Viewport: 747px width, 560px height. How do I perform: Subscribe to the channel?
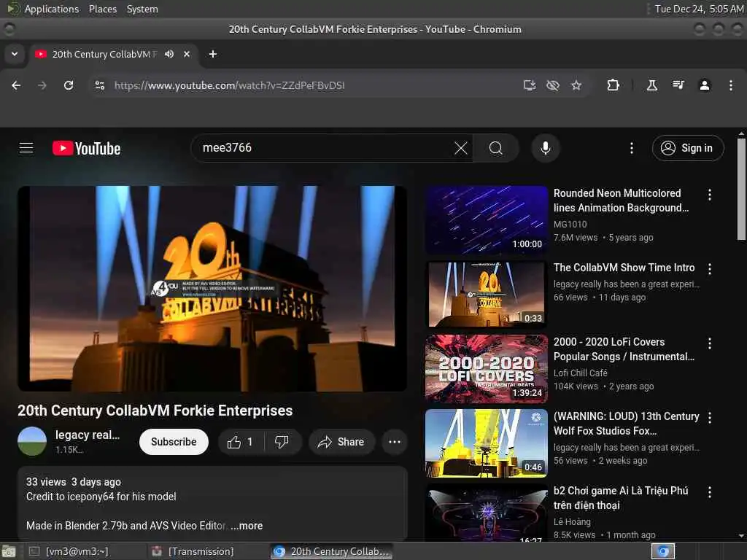click(x=174, y=442)
